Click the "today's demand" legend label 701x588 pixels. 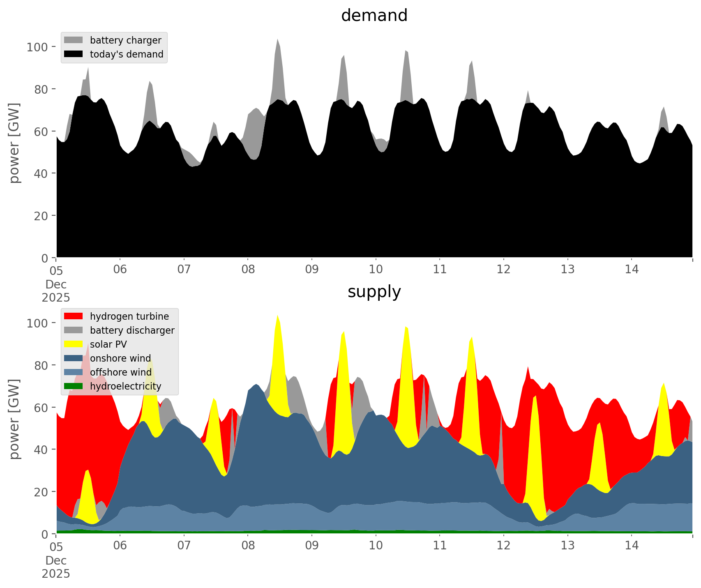click(x=127, y=54)
